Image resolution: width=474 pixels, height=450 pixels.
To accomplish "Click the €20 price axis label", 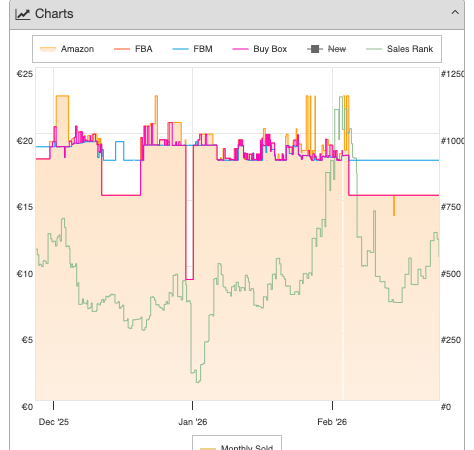I will (25, 141).
